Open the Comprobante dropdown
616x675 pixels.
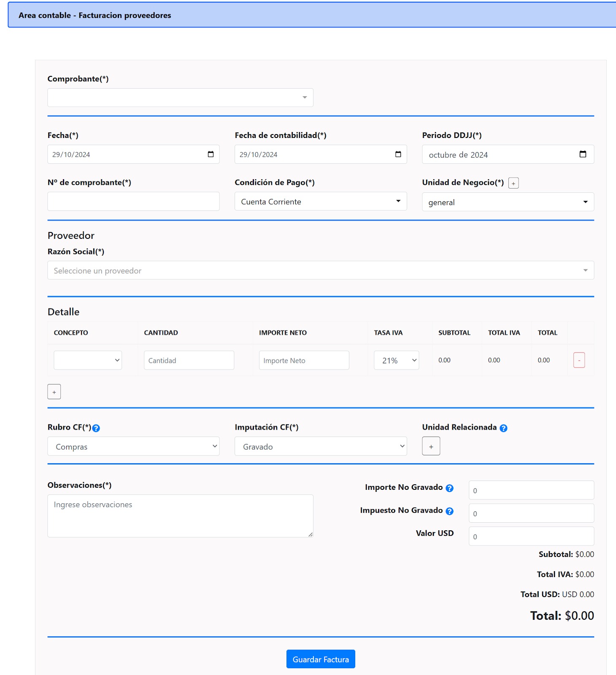coord(180,97)
